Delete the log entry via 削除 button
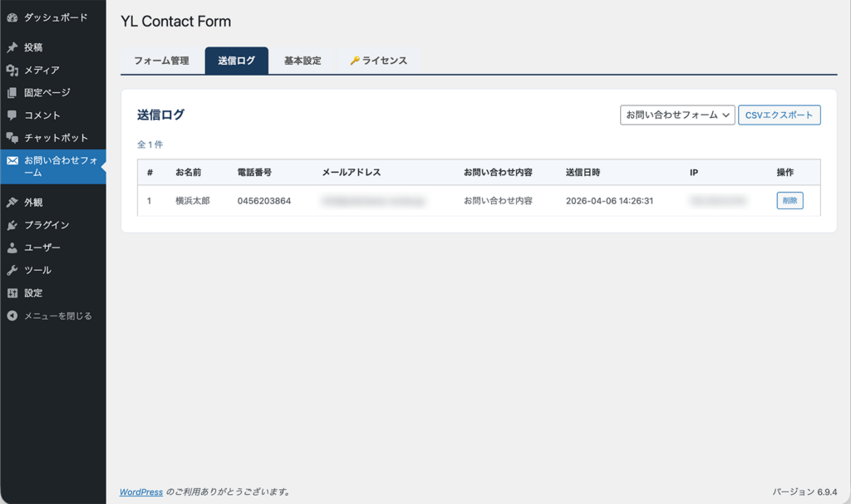Viewport: 851px width, 504px height. tap(789, 200)
